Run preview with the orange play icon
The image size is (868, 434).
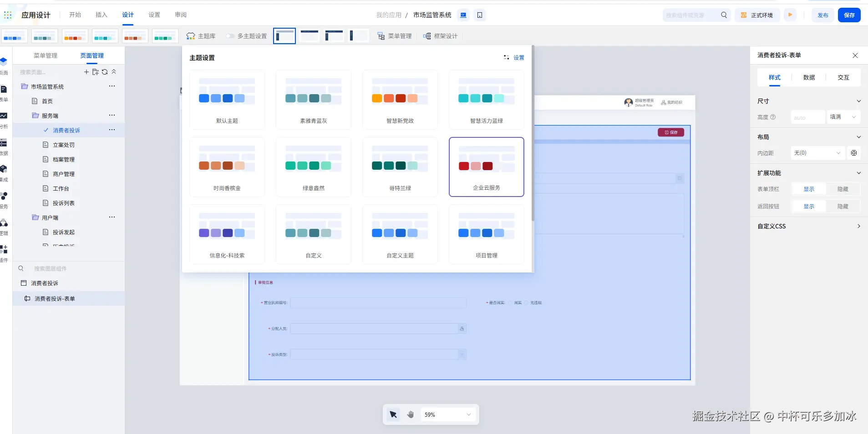pos(791,15)
